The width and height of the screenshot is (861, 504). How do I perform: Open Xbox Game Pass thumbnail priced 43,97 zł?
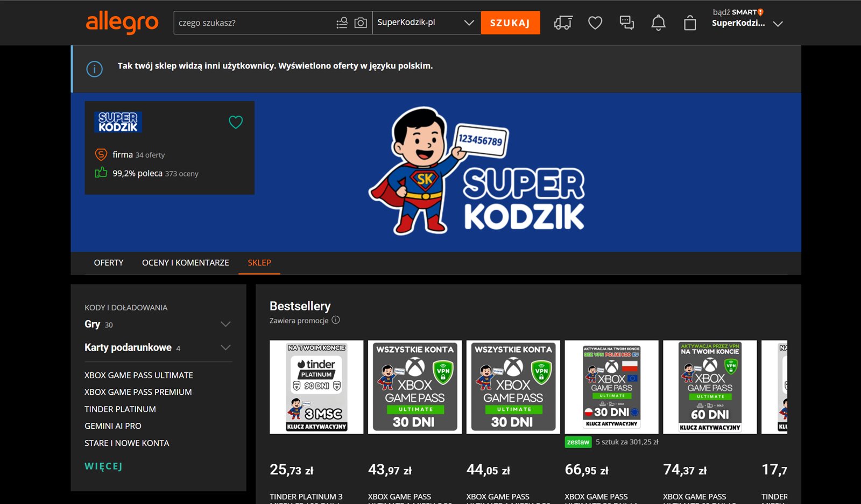coord(415,387)
